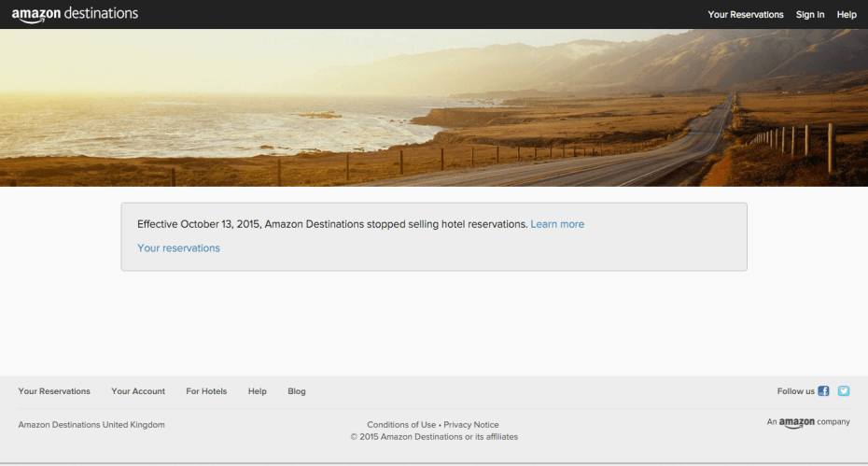Click Sign In in the header
Viewport: 868px width, 466px height.
tap(810, 15)
